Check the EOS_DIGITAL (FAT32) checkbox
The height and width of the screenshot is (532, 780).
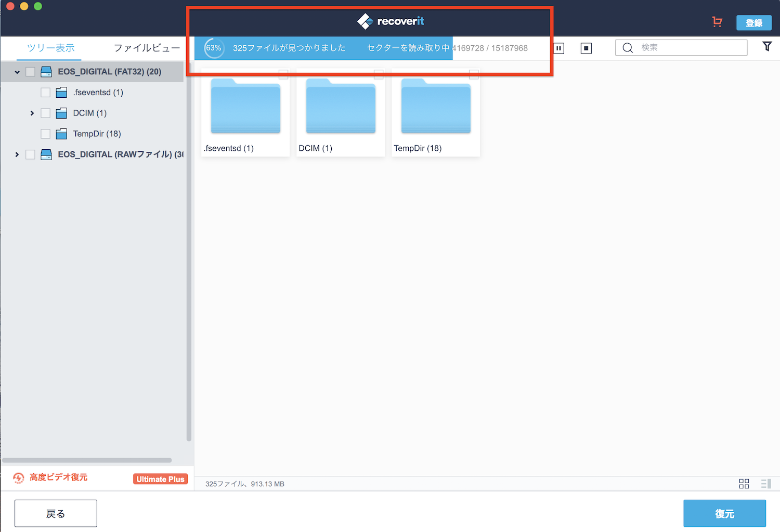coord(31,72)
